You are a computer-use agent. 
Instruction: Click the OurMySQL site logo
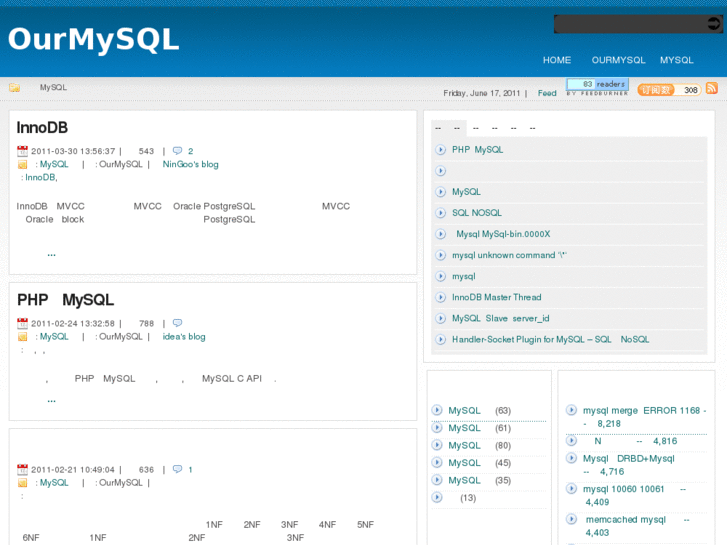[94, 39]
